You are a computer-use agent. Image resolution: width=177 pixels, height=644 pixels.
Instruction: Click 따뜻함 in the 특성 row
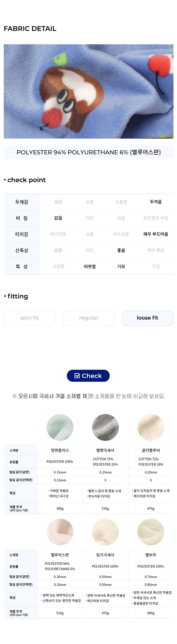(x=90, y=266)
